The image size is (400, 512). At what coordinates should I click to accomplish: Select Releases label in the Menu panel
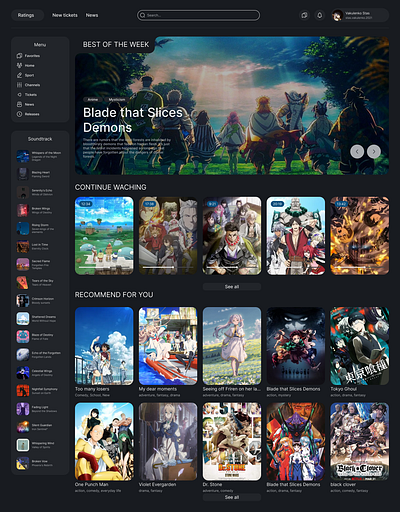pyautogui.click(x=32, y=114)
